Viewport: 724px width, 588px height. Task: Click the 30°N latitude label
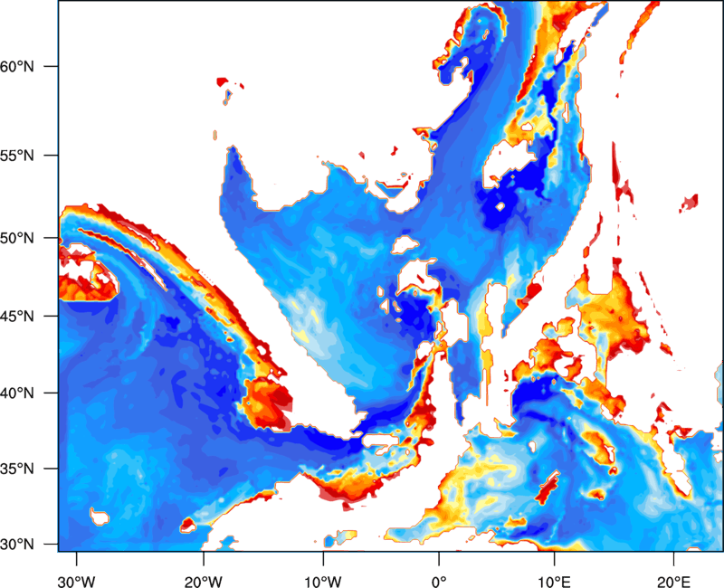(17, 545)
